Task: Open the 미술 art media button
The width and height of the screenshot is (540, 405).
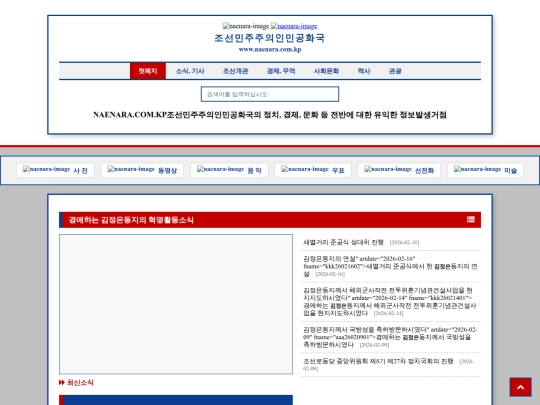Action: click(x=485, y=170)
